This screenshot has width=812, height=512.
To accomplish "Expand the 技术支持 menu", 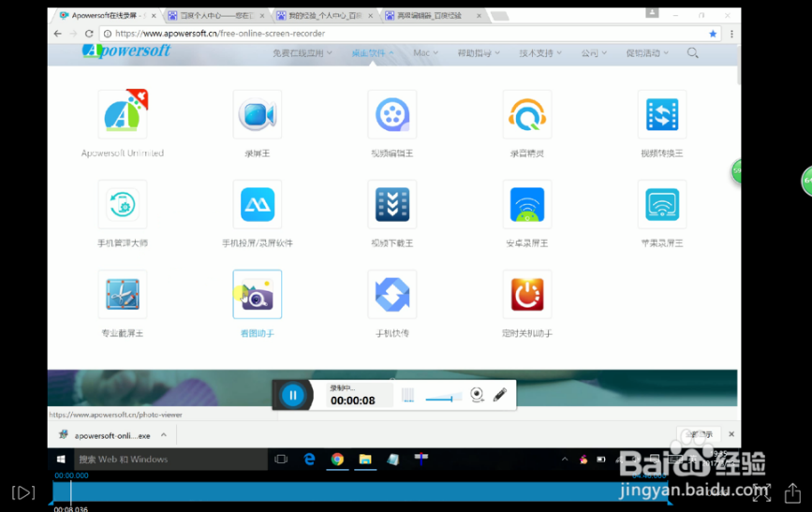I will [x=540, y=52].
